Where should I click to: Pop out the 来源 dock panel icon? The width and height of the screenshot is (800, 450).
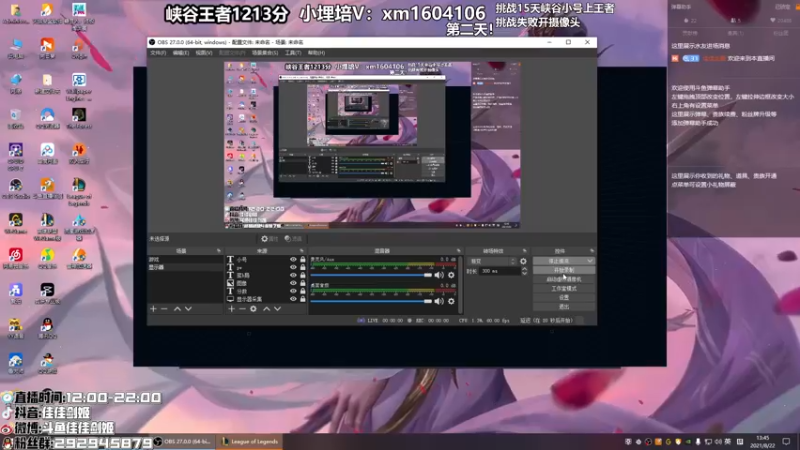pos(302,251)
